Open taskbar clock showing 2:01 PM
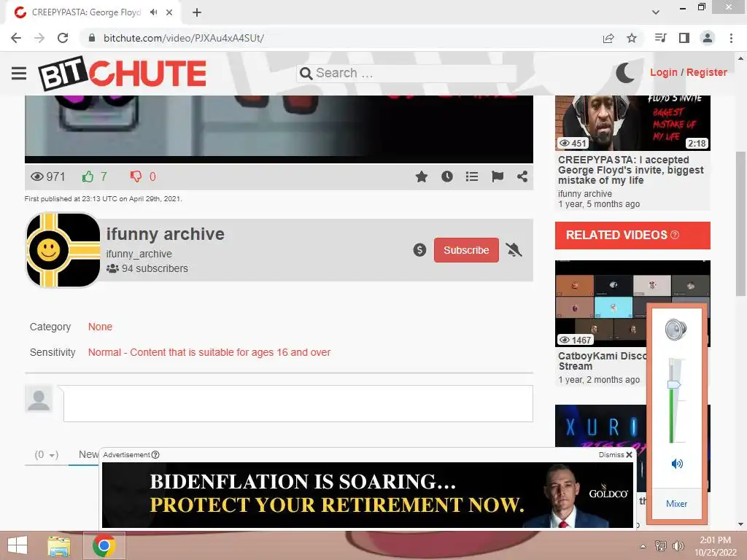 715,546
